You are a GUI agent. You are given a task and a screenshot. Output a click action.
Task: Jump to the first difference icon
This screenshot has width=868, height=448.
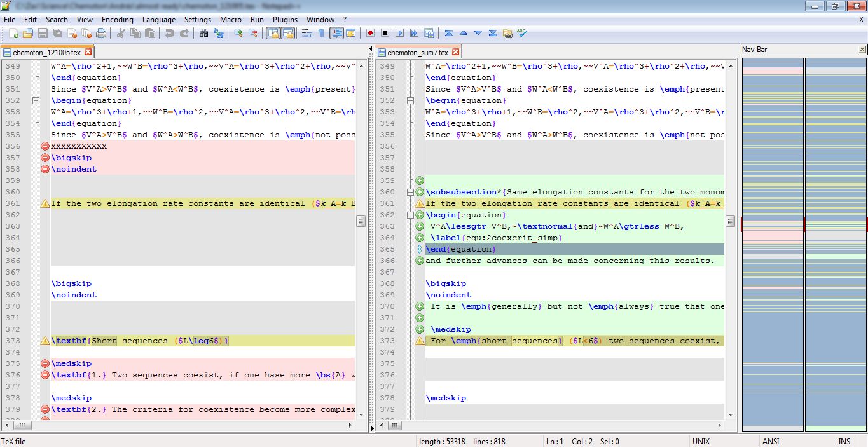point(449,33)
